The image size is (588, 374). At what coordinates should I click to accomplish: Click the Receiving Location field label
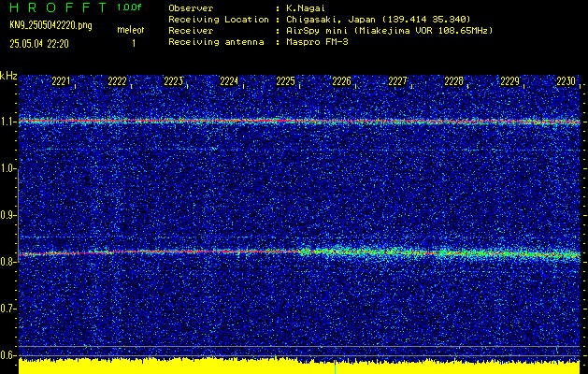click(x=219, y=19)
